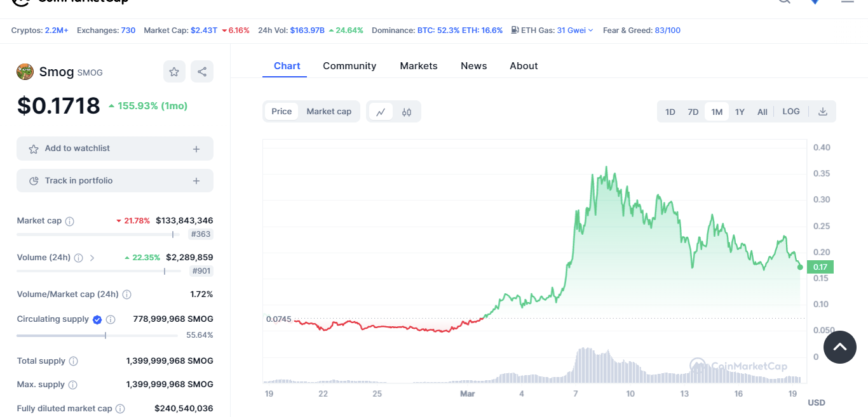Click the market cap rank slider bar
The height and width of the screenshot is (417, 868).
tap(98, 234)
